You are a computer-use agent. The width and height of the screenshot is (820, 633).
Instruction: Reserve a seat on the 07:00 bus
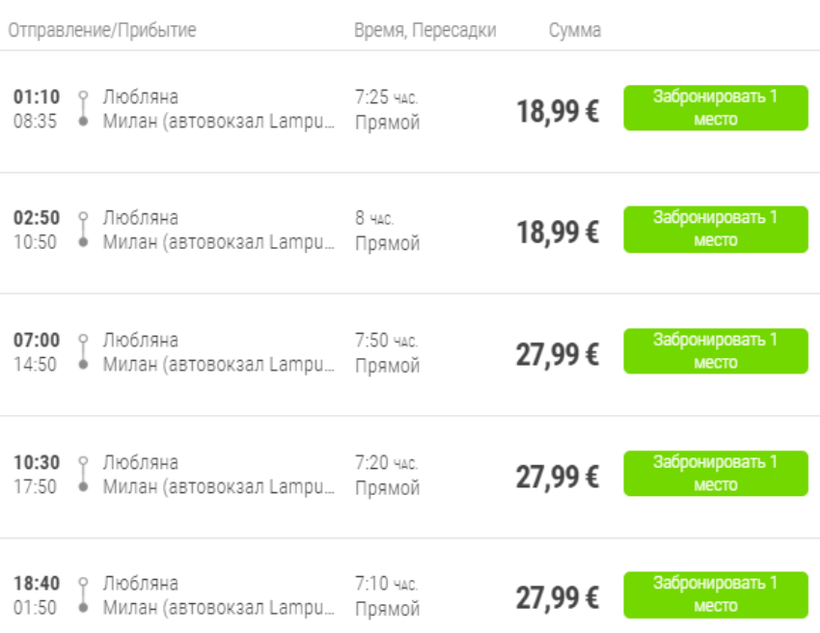point(715,351)
